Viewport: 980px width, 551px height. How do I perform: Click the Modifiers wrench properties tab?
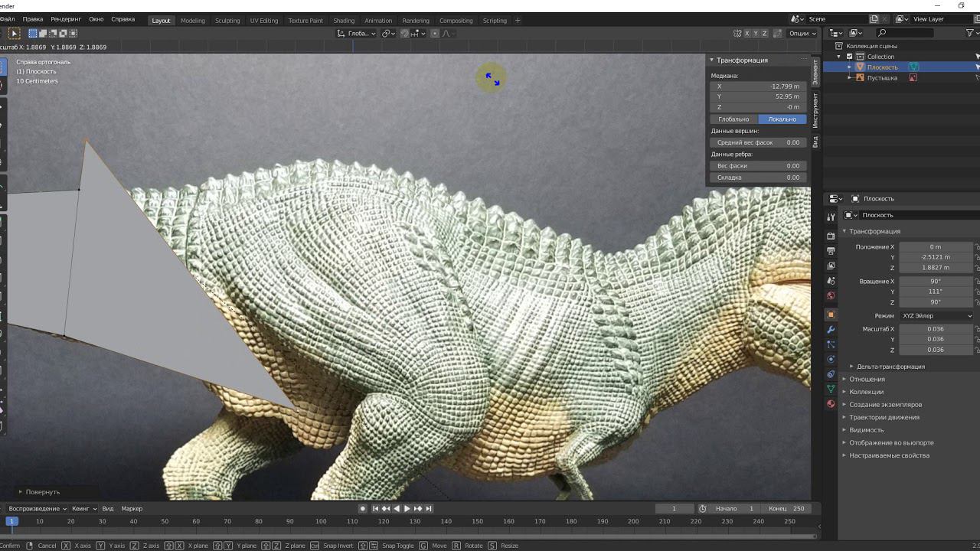coord(831,329)
